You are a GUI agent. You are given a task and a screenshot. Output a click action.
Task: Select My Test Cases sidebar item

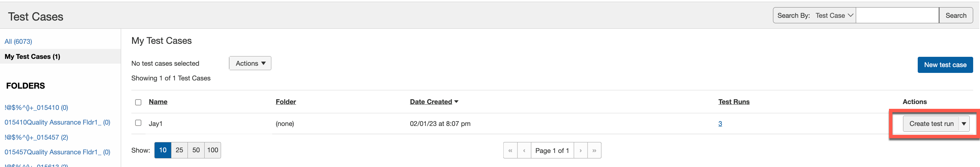tap(33, 57)
